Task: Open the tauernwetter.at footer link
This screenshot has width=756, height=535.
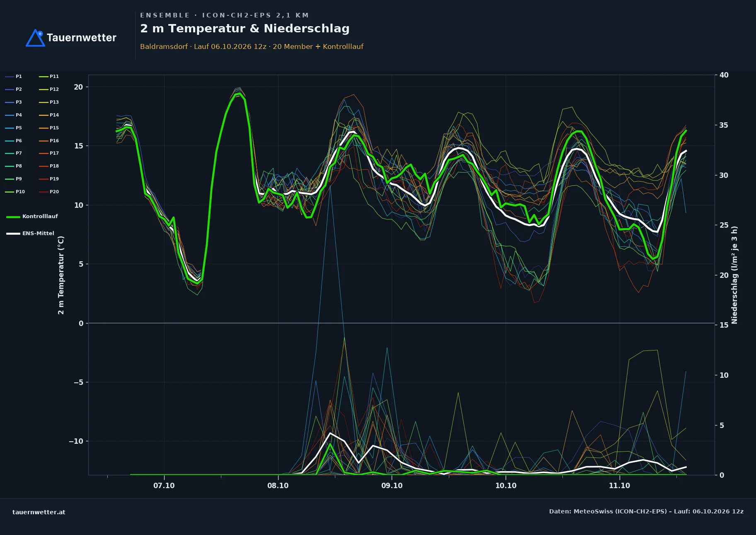Action: (x=39, y=512)
